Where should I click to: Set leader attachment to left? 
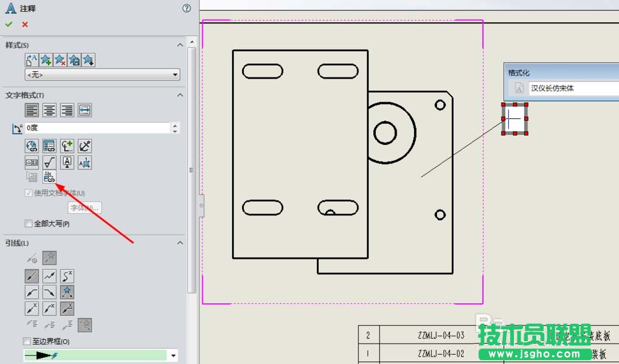click(32, 292)
